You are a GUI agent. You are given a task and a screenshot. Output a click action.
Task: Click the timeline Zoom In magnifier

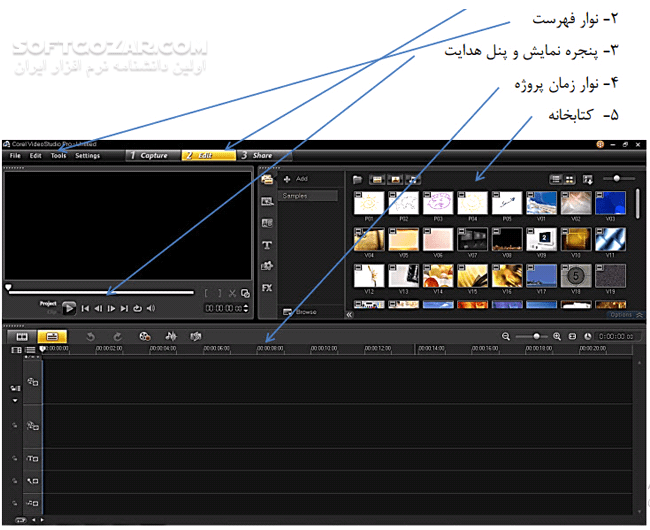click(x=557, y=336)
